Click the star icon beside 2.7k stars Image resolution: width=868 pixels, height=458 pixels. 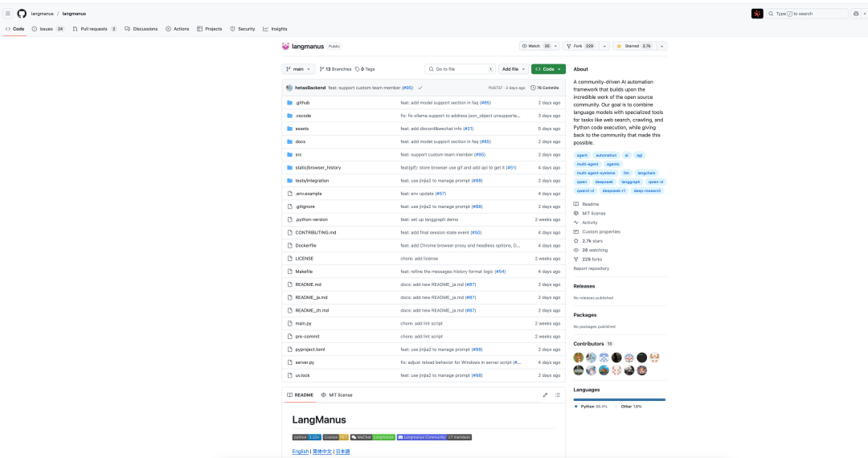pyautogui.click(x=575, y=241)
